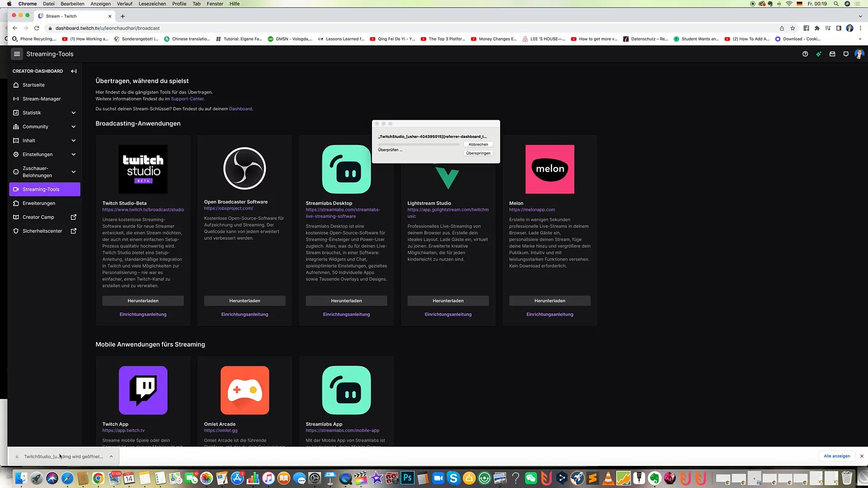Image resolution: width=868 pixels, height=488 pixels.
Task: Open Photoshop from the Dock
Action: (407, 478)
